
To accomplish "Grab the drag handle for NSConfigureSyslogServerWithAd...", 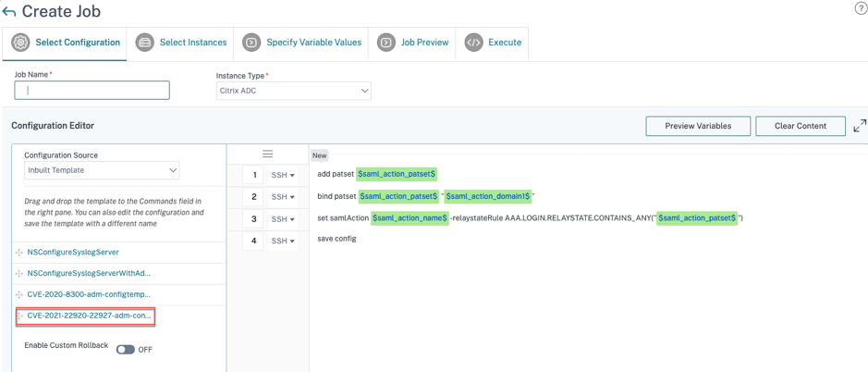I will pos(19,273).
